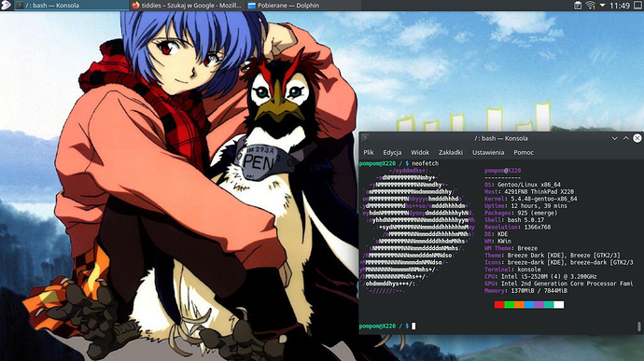Switch to the Szukaj w Google Mozilla task
Viewport: 644px width, 361px height.
pyautogui.click(x=188, y=6)
